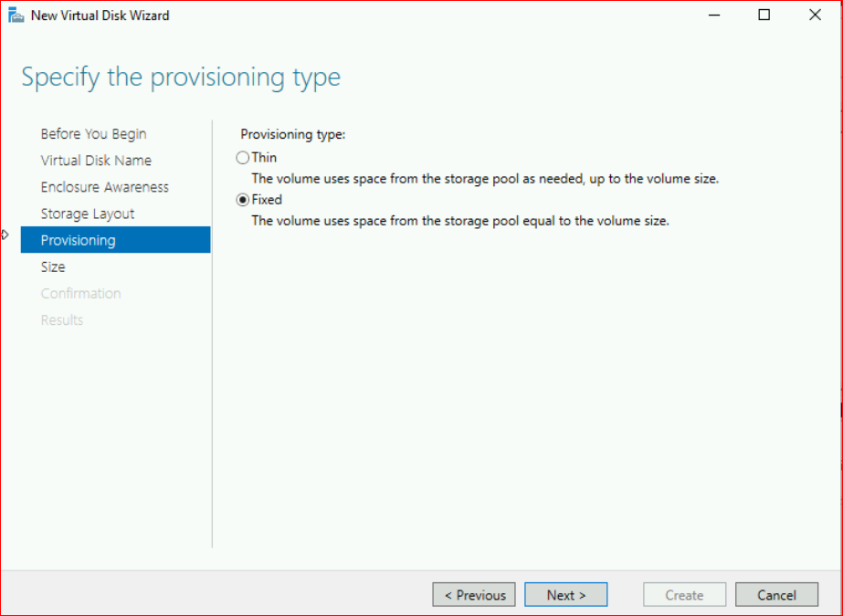Cancel the virtual disk wizard

(x=776, y=595)
